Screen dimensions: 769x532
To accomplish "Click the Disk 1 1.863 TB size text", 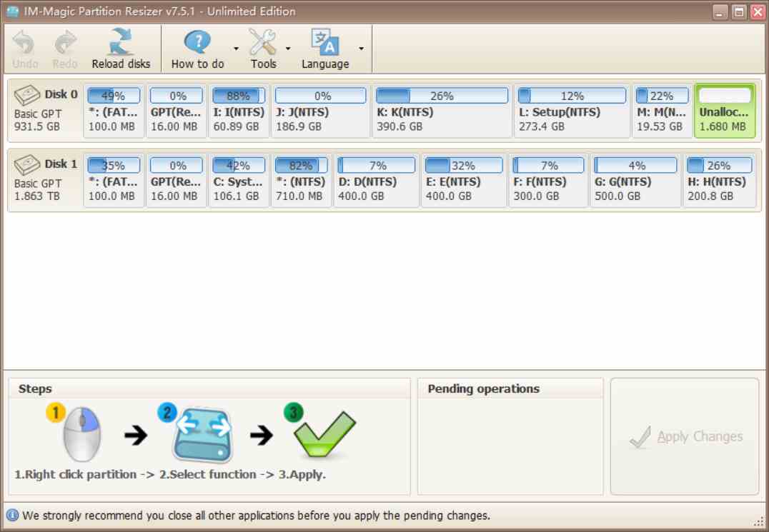I will [36, 196].
